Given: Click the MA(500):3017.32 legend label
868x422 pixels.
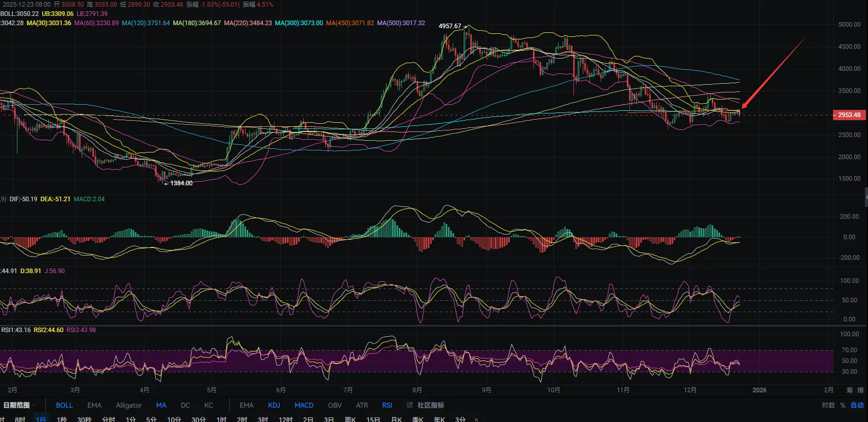Looking at the screenshot, I should [401, 23].
